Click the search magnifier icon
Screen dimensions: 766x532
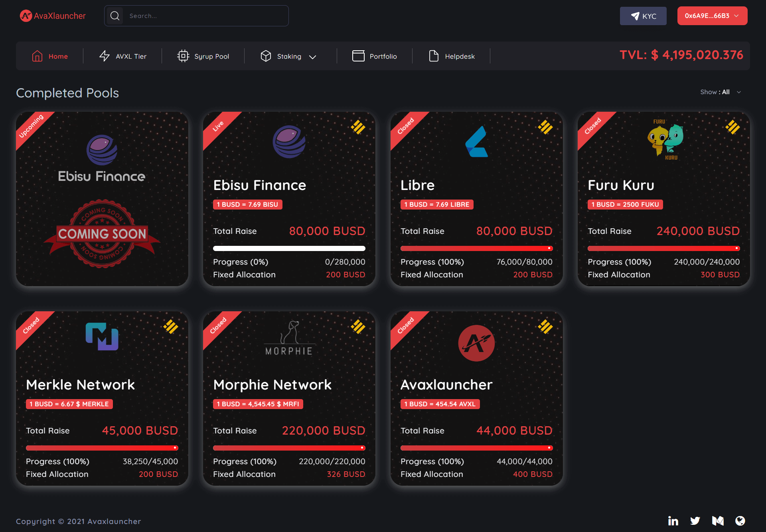(115, 16)
